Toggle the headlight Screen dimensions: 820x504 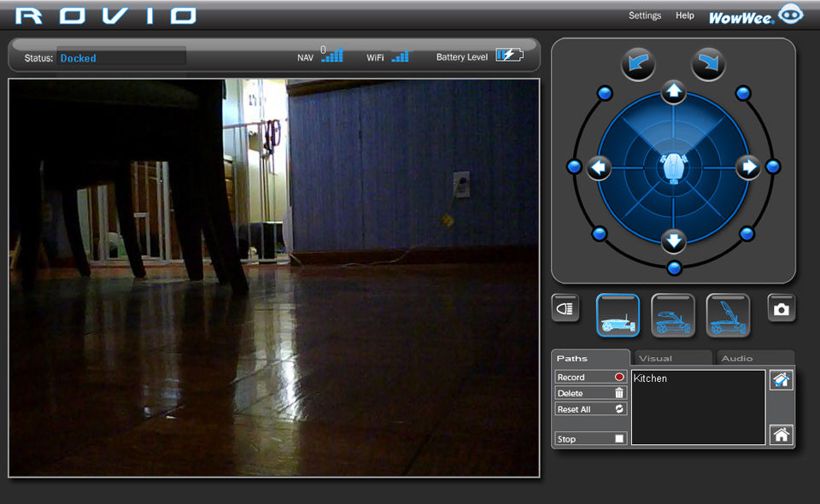[565, 308]
